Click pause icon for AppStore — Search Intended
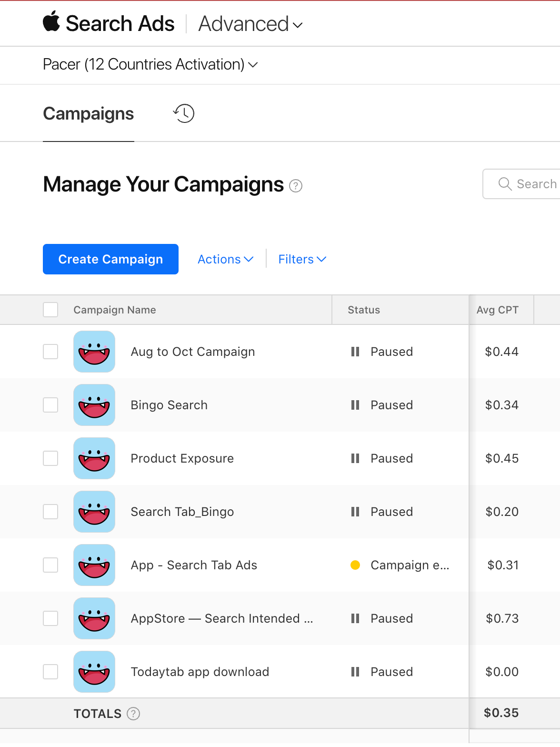Viewport: 560px width, 747px height. coord(355,618)
